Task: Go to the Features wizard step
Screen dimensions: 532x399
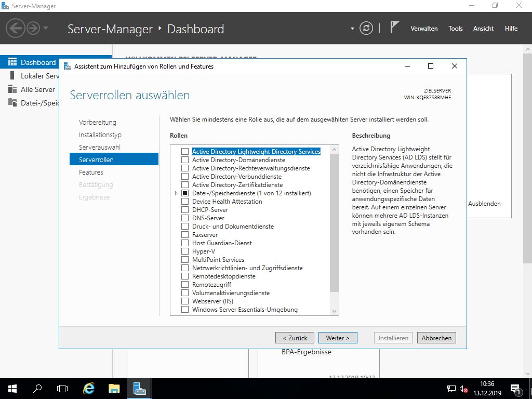Action: [x=91, y=172]
